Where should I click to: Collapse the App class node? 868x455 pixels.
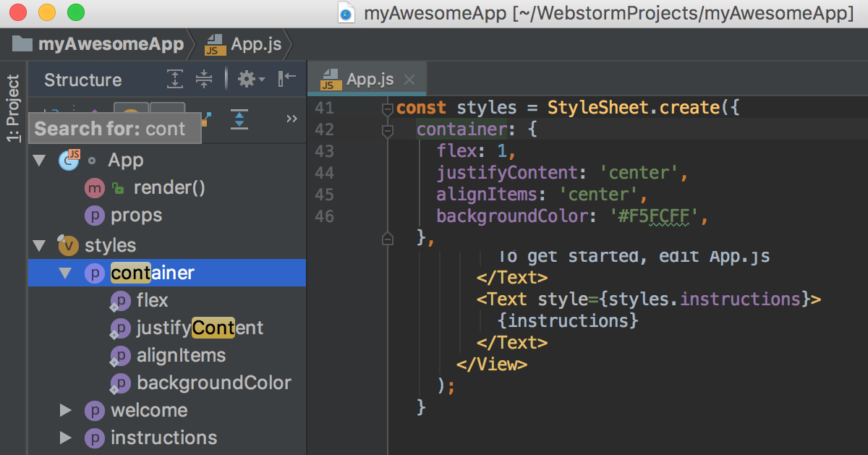[39, 161]
